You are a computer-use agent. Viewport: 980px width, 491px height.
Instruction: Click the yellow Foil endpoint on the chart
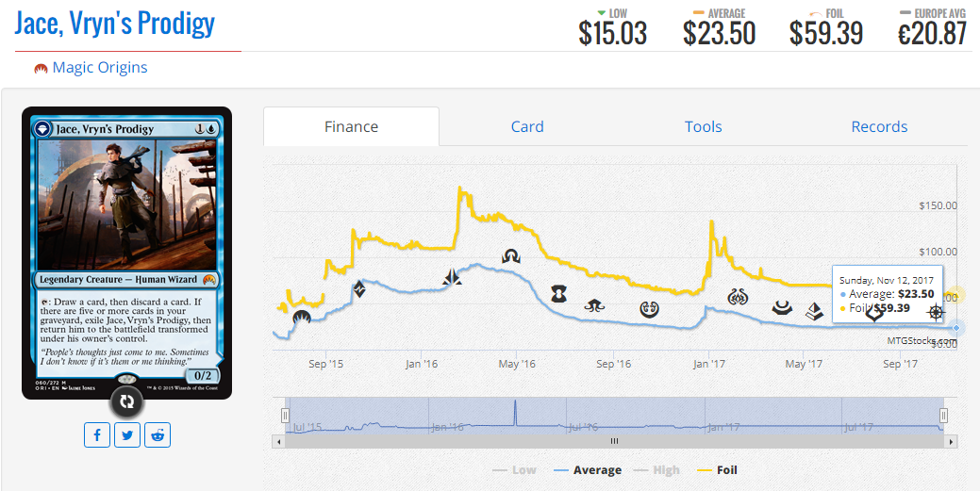click(955, 296)
